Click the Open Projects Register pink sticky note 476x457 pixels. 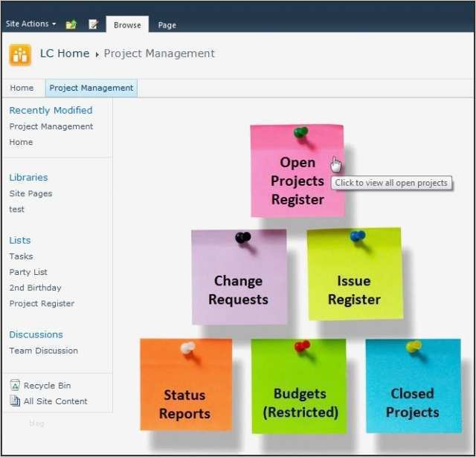click(x=297, y=180)
